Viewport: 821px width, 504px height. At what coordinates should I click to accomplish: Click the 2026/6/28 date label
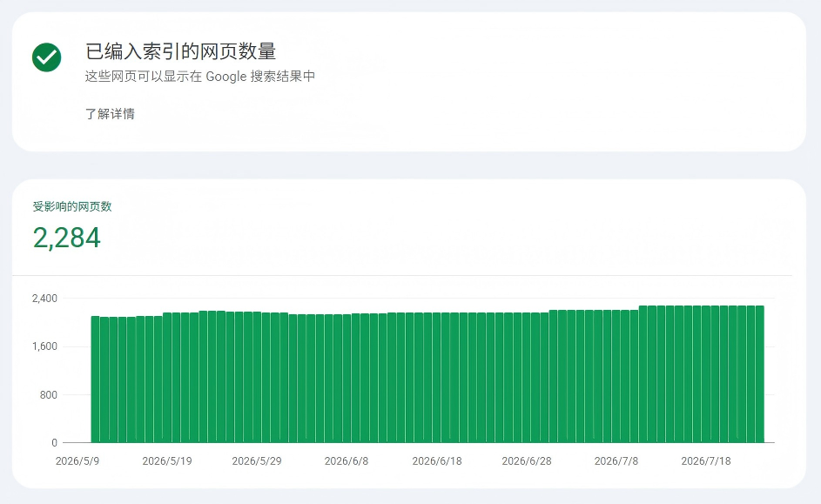tap(526, 461)
